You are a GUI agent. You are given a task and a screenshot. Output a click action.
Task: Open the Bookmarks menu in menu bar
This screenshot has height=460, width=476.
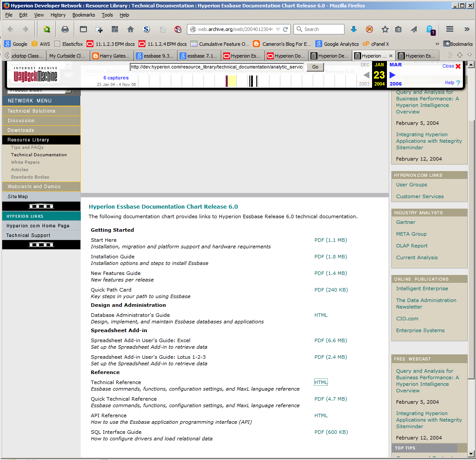click(83, 15)
